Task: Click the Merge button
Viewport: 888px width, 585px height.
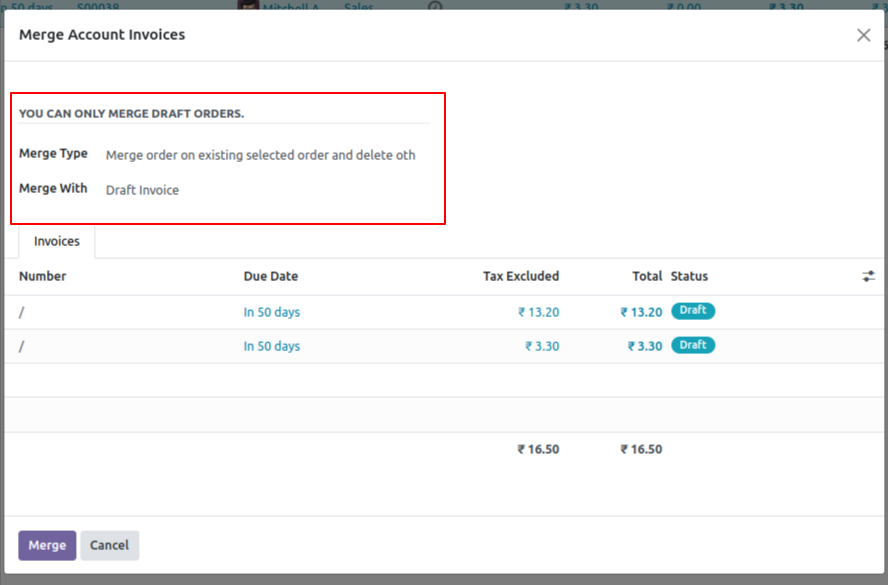Action: pyautogui.click(x=47, y=545)
